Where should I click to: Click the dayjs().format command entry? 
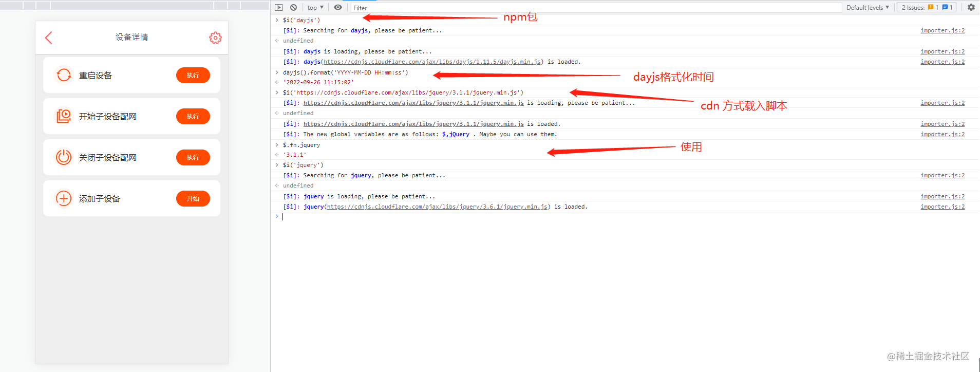click(x=345, y=72)
